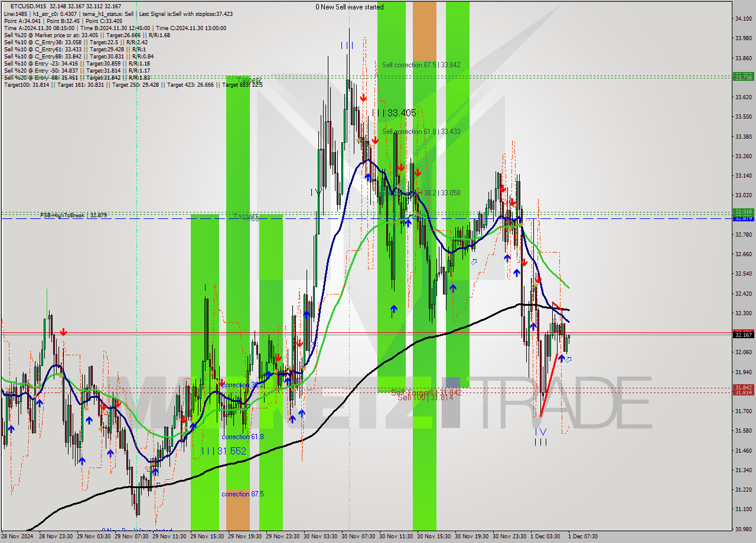Click the green 32.916 price tag

(743, 211)
